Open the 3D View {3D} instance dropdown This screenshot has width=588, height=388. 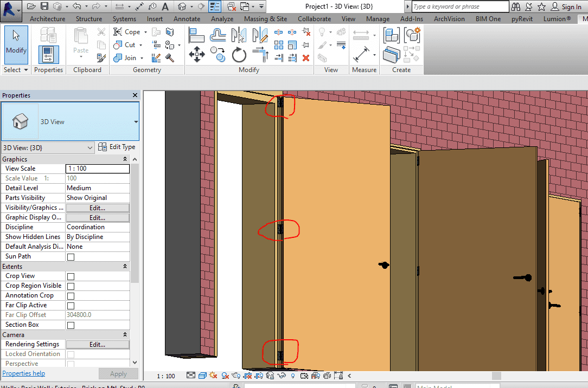(x=48, y=147)
